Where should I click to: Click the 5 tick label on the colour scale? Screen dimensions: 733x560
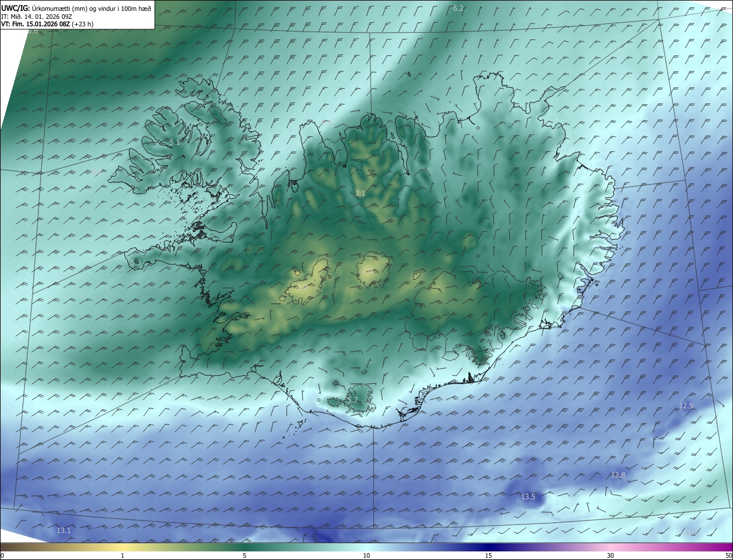point(245,555)
